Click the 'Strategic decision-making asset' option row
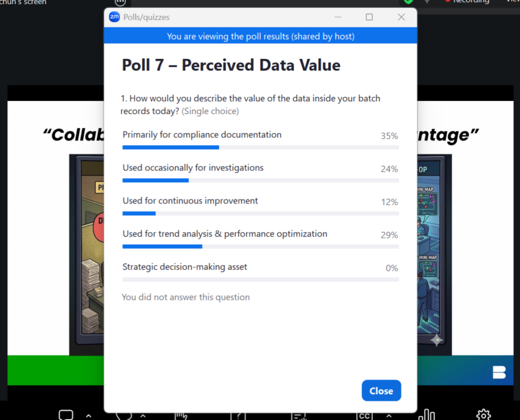Image resolution: width=520 pixels, height=420 pixels. [261, 271]
